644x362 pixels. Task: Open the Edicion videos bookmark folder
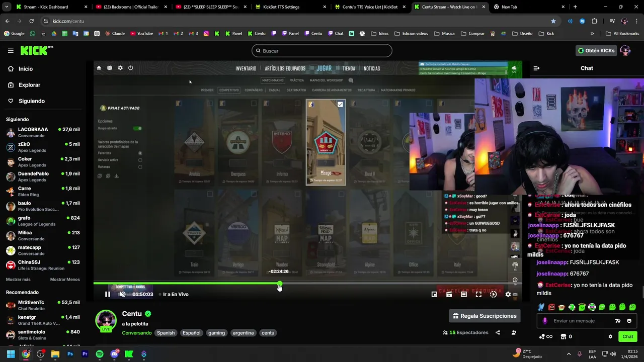point(411,34)
